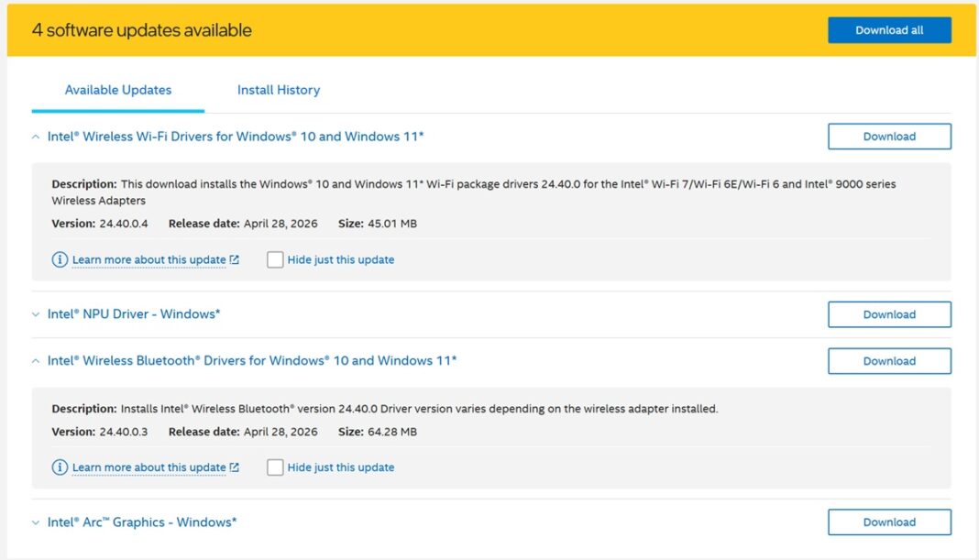Download the Intel Wireless Bluetooth Drivers update

[x=889, y=360]
